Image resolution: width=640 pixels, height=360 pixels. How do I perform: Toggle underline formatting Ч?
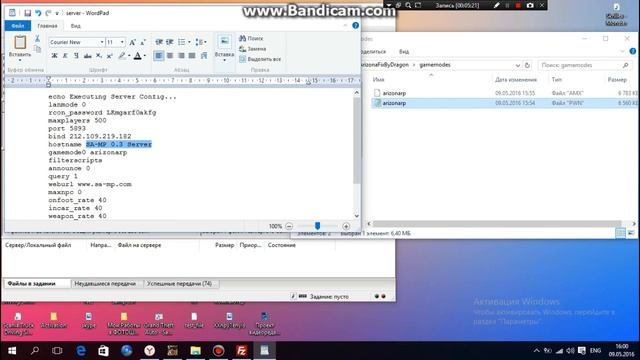point(76,56)
